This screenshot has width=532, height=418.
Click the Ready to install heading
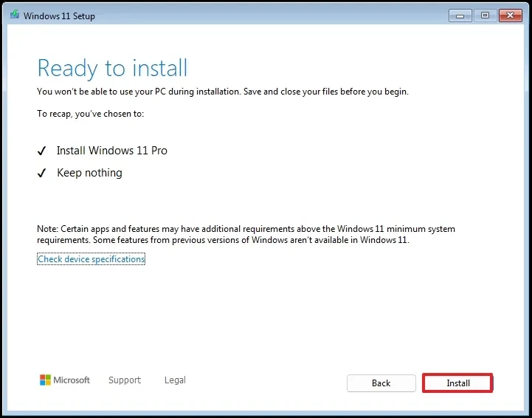coord(112,68)
